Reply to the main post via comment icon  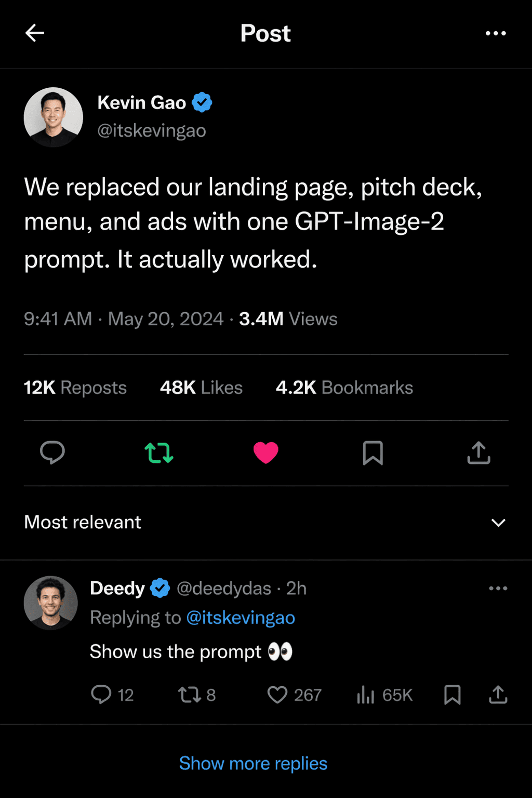[x=52, y=453]
